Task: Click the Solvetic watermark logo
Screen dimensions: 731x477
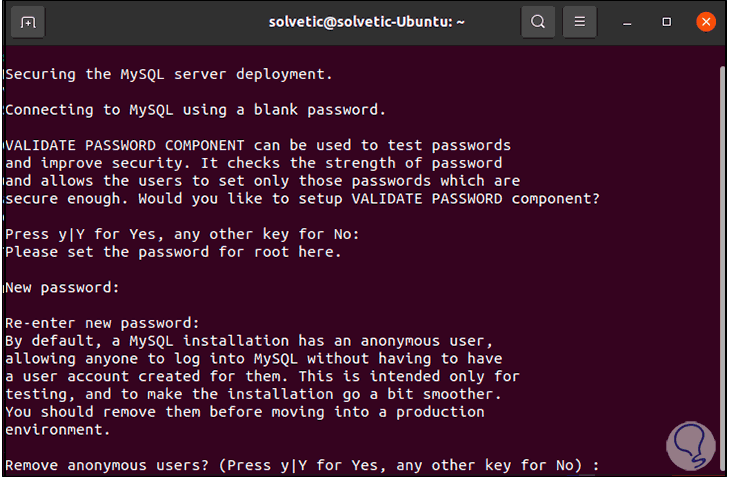Action: (689, 445)
